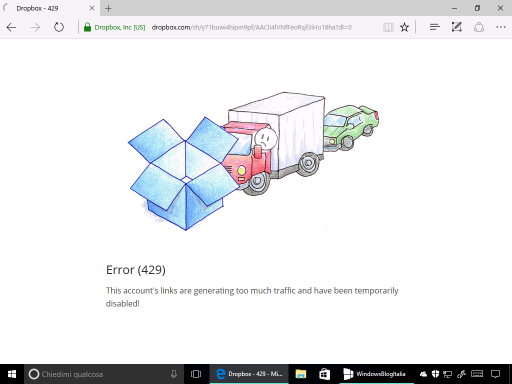Open the More actions ellipsis menu
Image resolution: width=512 pixels, height=384 pixels.
501,27
